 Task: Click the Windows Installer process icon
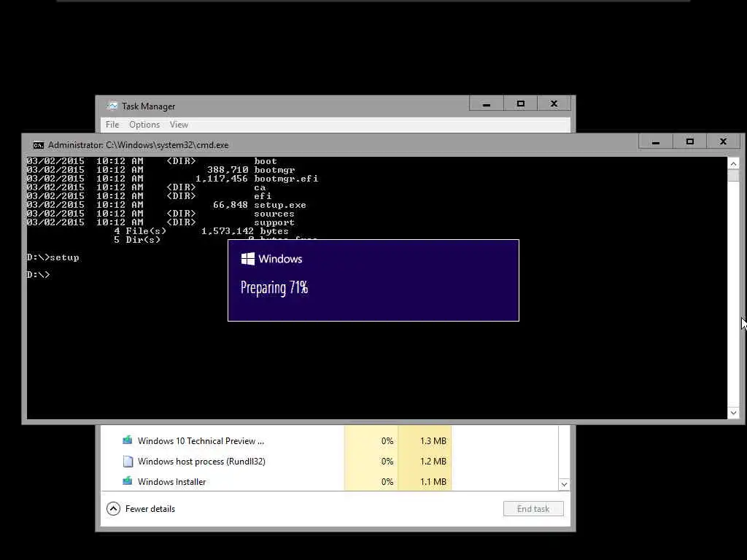click(127, 481)
